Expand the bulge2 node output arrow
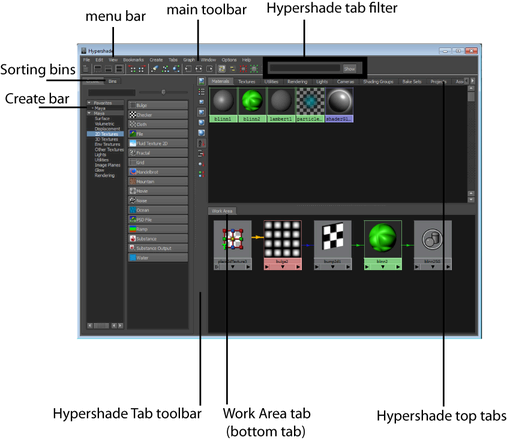 point(298,267)
